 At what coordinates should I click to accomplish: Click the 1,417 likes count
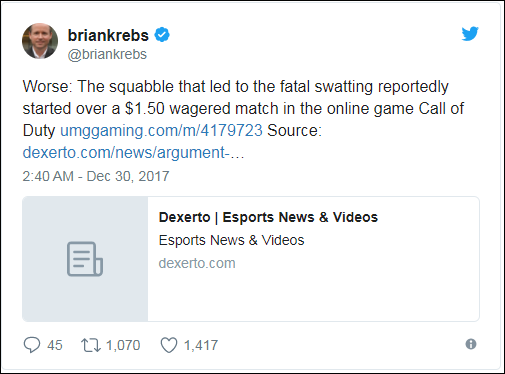201,345
